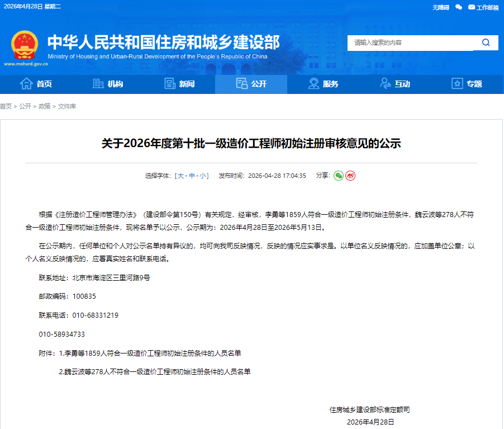Open WeChat icon in top bar
The image size is (504, 429).
click(459, 7)
